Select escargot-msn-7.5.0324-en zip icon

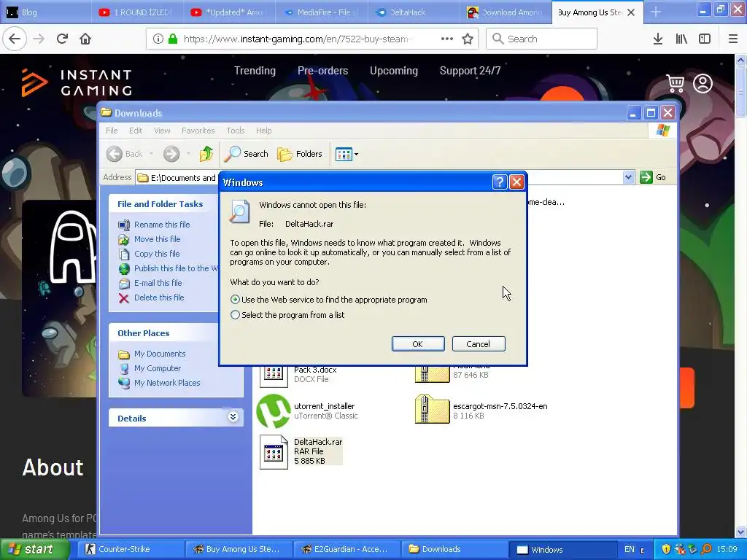432,409
